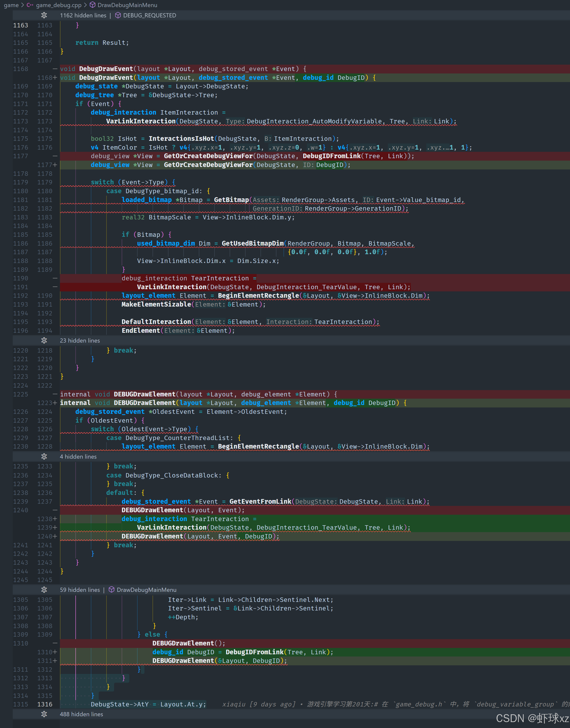Jump to DEBUG_REQUESTED symbol link
Viewport: 570px width, 728px height.
click(150, 15)
